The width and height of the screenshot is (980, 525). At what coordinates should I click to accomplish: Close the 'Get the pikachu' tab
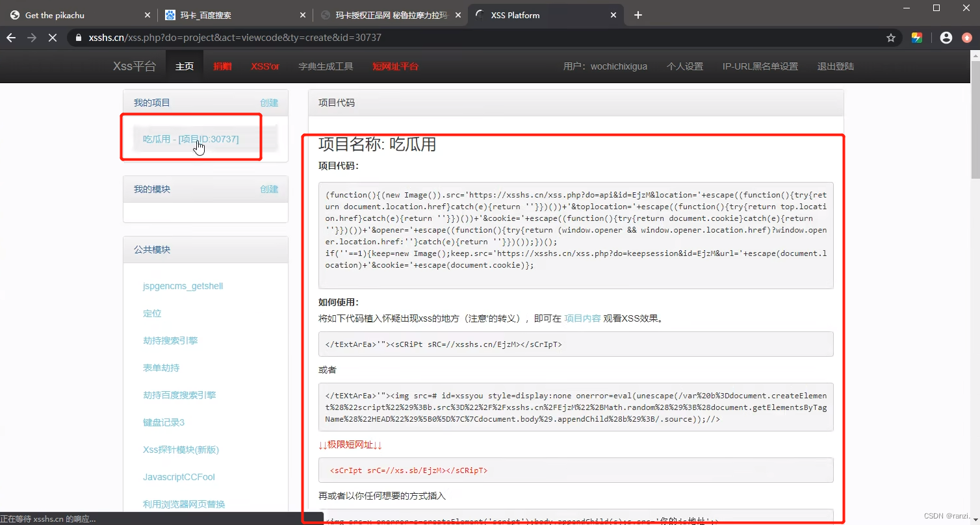[146, 15]
